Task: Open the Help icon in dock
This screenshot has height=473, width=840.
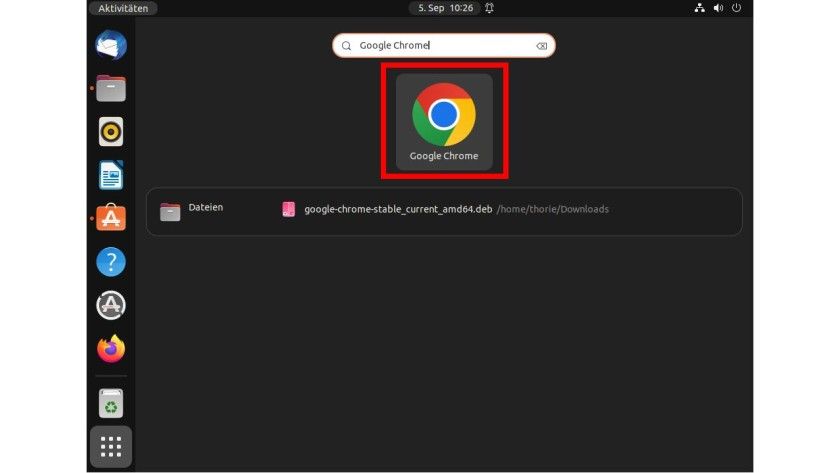Action: click(111, 262)
